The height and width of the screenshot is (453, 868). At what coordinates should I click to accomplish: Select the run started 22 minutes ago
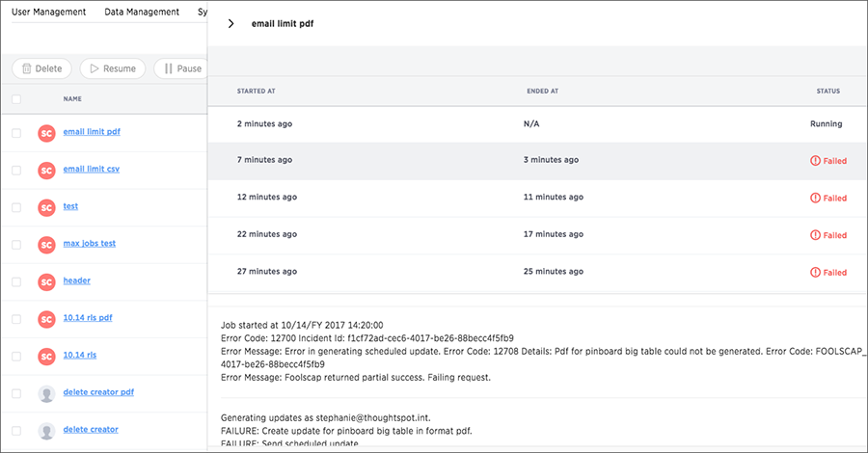[267, 234]
